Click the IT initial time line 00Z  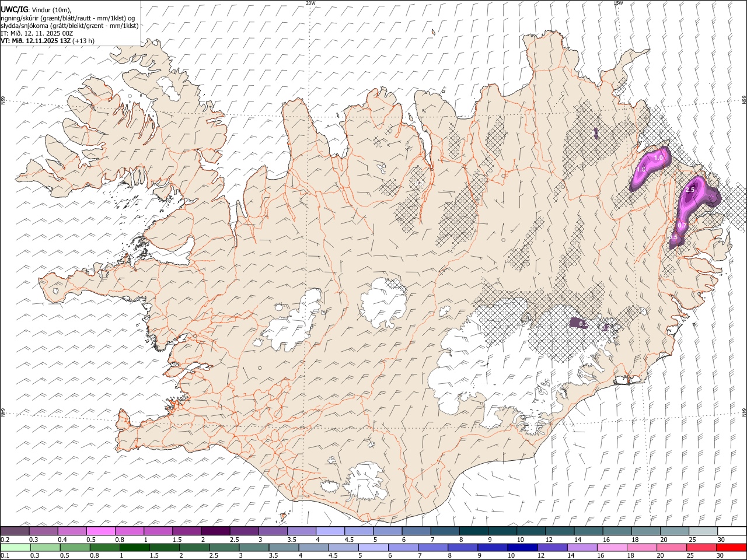[37, 33]
